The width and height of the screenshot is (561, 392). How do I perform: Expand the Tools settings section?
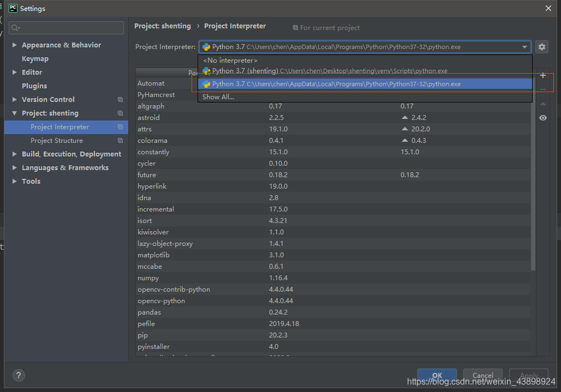pos(15,181)
